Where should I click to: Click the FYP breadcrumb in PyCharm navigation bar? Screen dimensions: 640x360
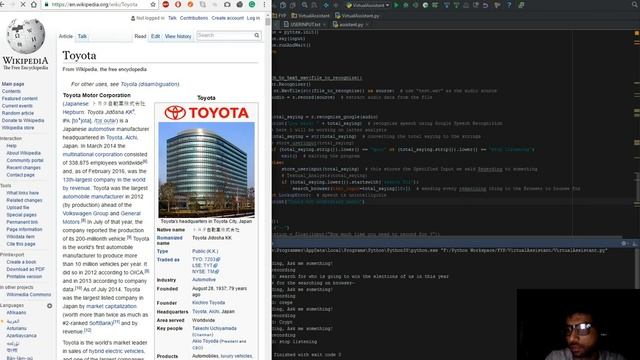280,16
